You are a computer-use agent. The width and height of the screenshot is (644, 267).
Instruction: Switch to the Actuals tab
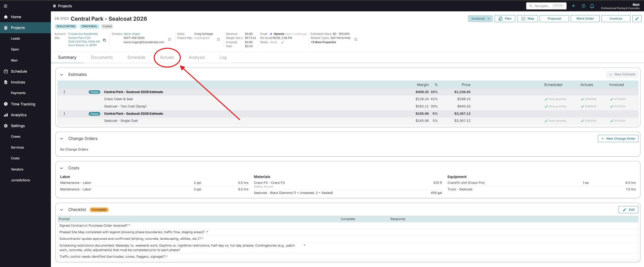(x=167, y=57)
